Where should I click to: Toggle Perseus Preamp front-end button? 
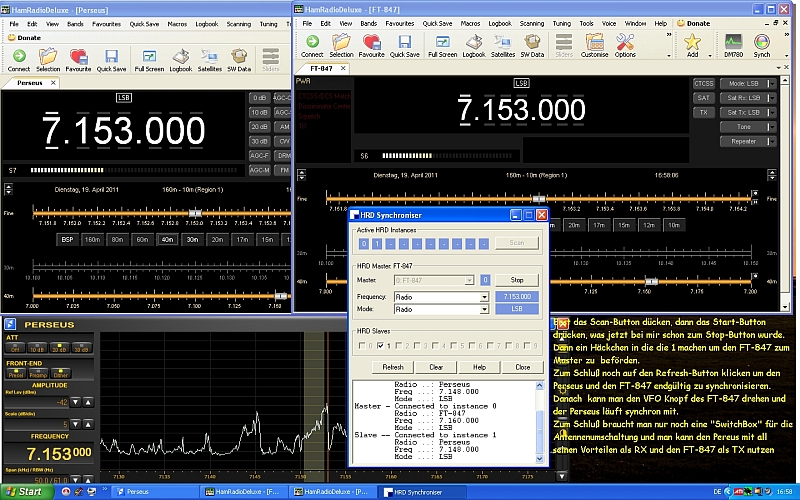coord(38,373)
